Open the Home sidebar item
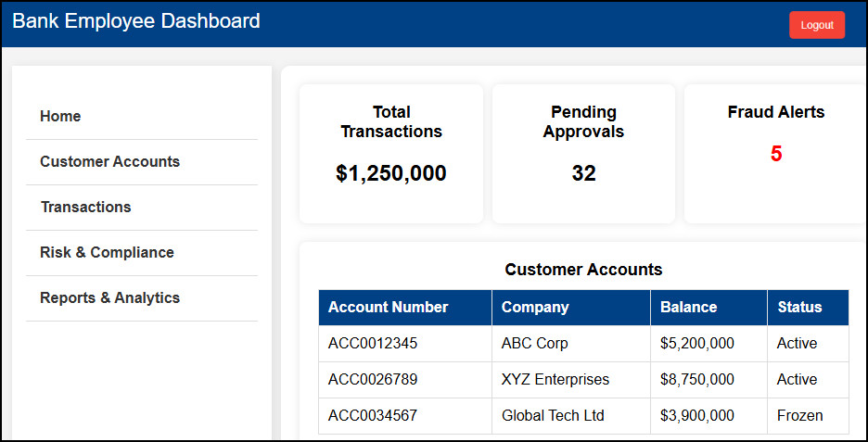Image resolution: width=868 pixels, height=442 pixels. coord(60,117)
